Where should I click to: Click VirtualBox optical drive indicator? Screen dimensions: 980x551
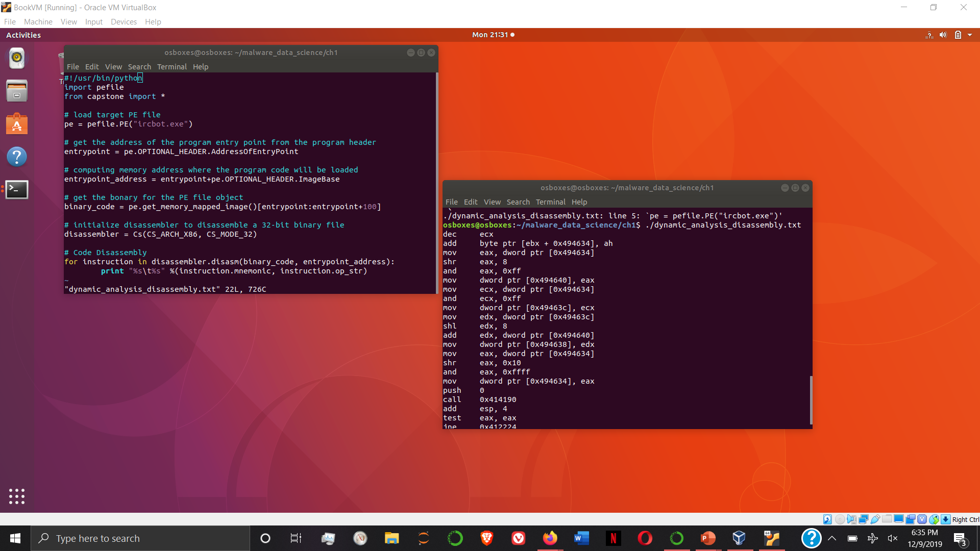pyautogui.click(x=840, y=519)
